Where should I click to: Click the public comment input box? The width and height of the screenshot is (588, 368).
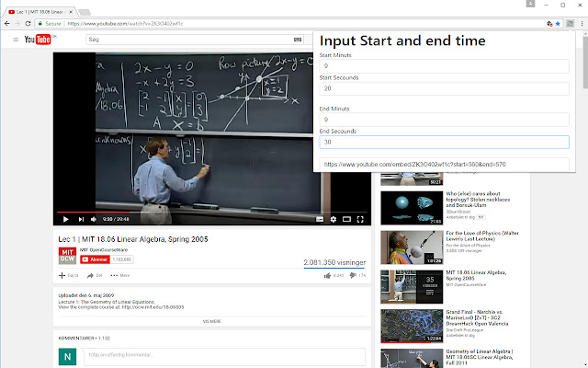coord(224,357)
